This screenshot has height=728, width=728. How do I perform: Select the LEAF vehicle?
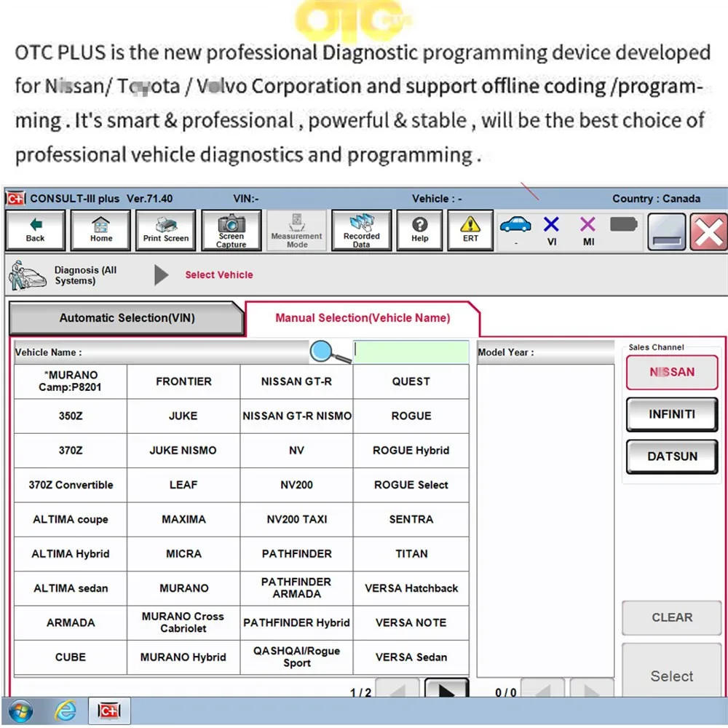(x=183, y=485)
